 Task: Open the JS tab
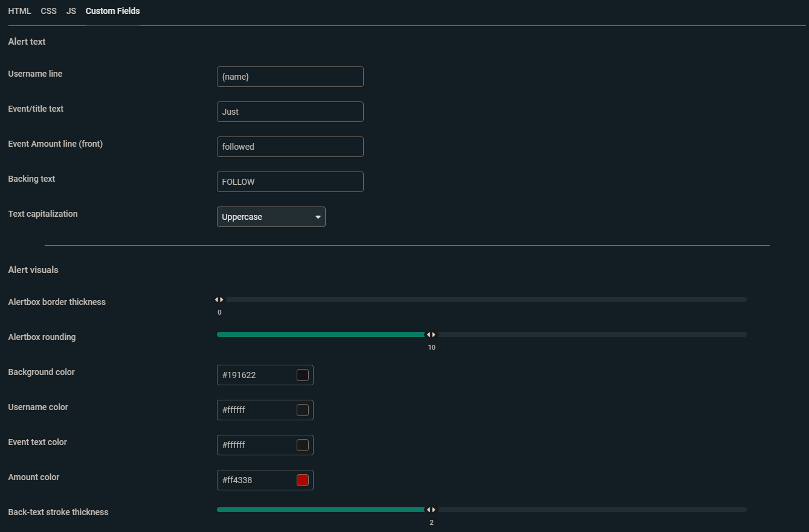(71, 11)
